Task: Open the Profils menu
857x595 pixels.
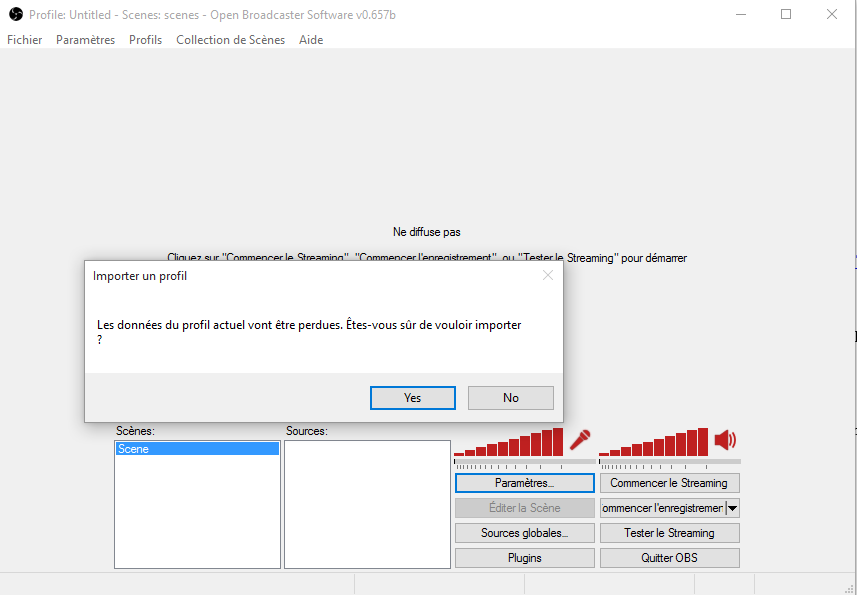Action: (145, 40)
